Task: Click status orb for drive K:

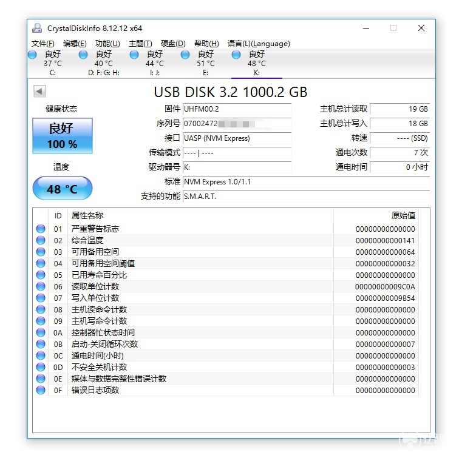Action: 236,55
